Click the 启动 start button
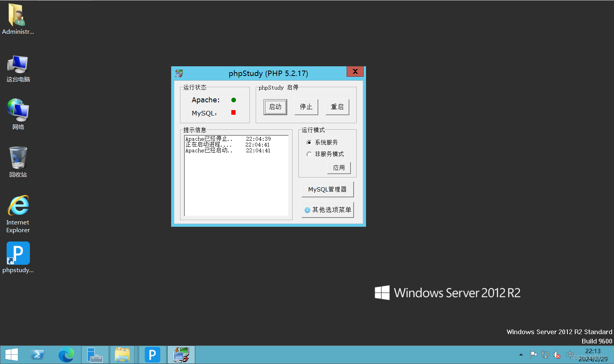 click(x=275, y=107)
